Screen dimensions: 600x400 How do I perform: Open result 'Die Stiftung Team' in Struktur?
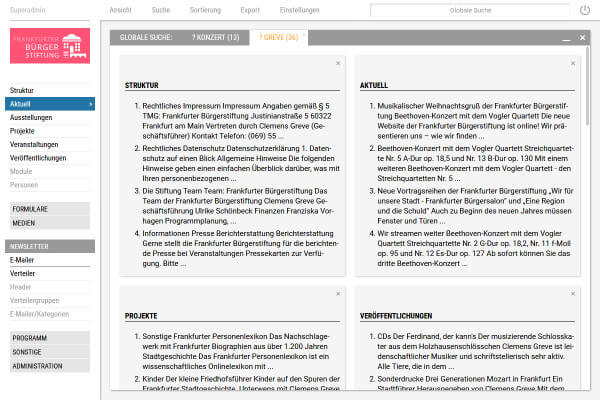click(238, 206)
